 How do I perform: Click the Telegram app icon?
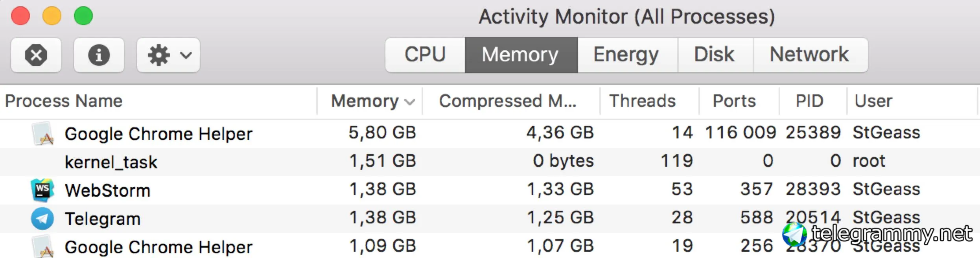coord(42,218)
